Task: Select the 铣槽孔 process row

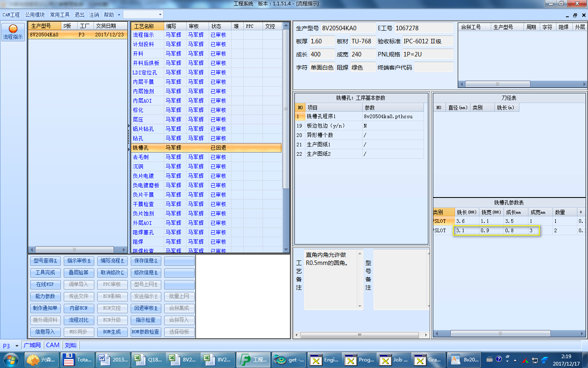Action: (206, 148)
